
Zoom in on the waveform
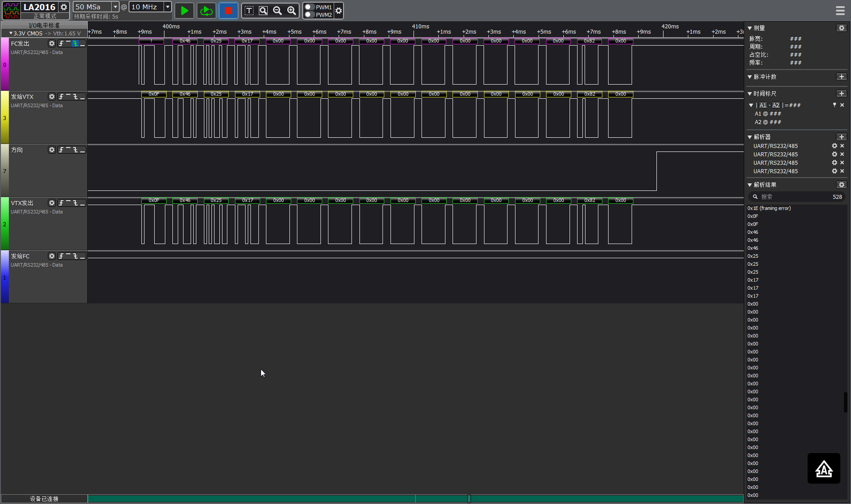pyautogui.click(x=292, y=11)
